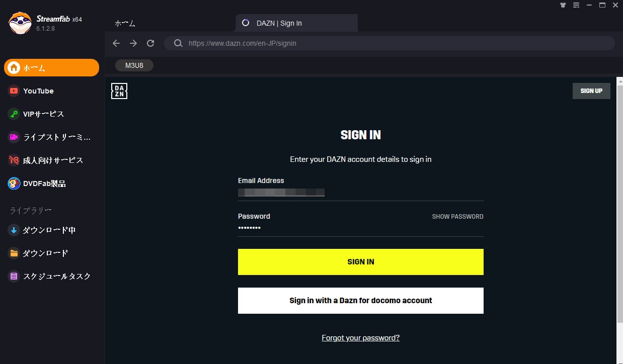623x364 pixels.
Task: Click the home icon in ホーム item
Action: [14, 67]
